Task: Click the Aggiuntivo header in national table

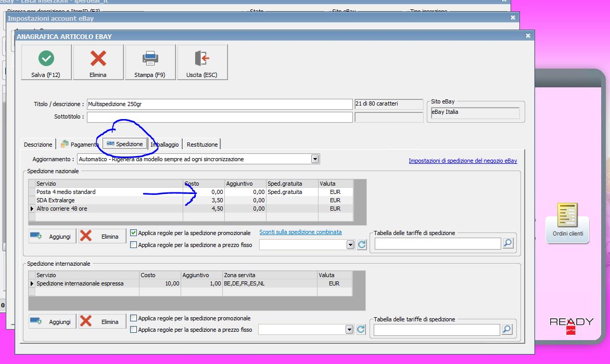Action: (x=245, y=184)
